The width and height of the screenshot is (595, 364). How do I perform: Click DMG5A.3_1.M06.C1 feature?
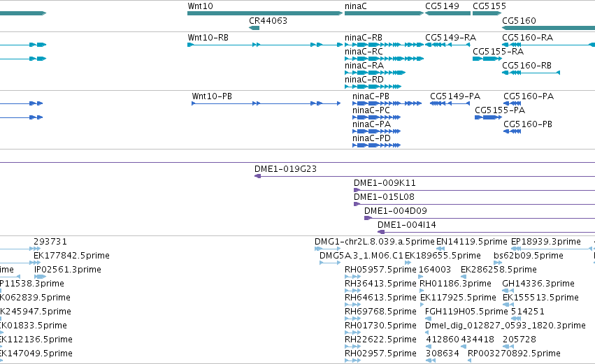click(x=330, y=263)
